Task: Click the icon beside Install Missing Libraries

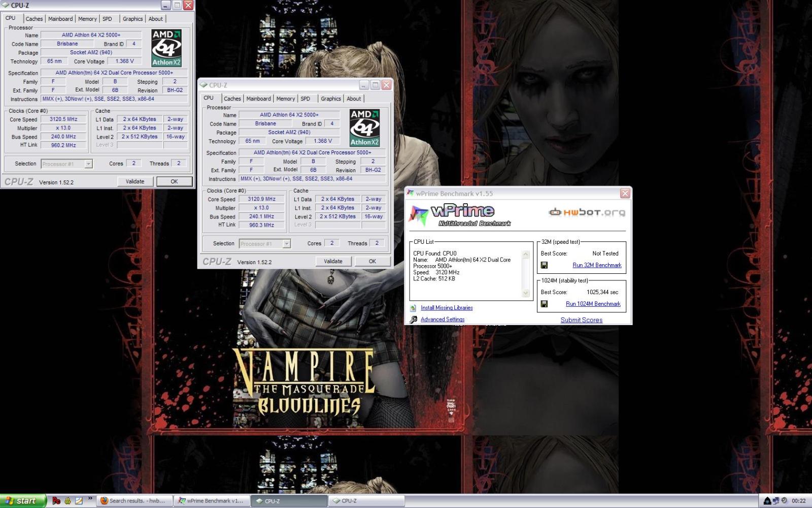Action: (413, 308)
